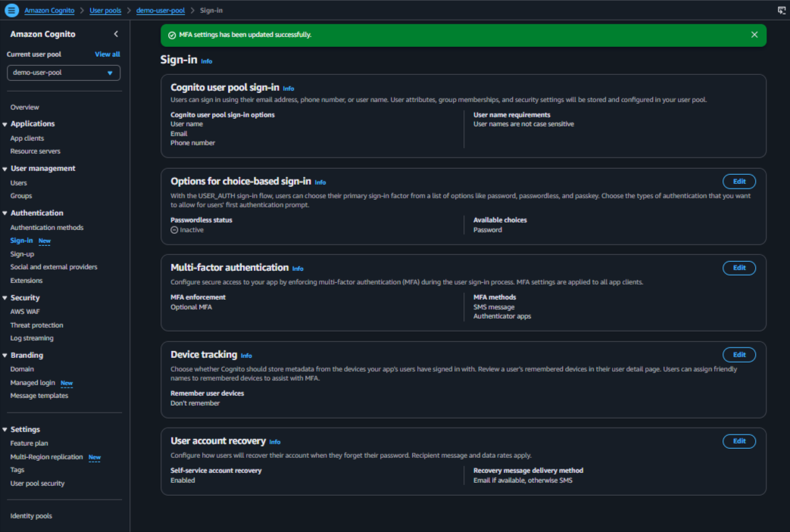This screenshot has height=532, width=790.
Task: Click 'Email if available, otherwise SMS' text
Action: (x=523, y=480)
